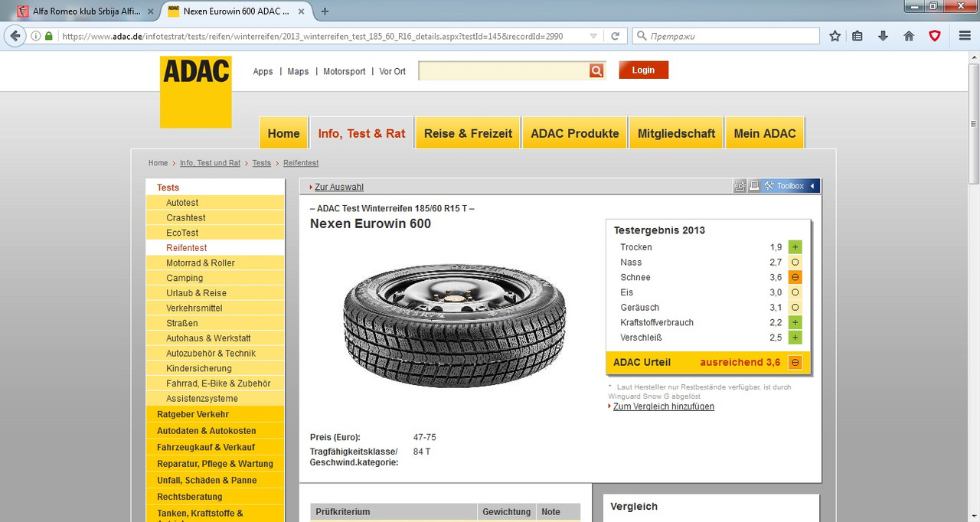The width and height of the screenshot is (980, 522).
Task: Show bookmarks list icon
Action: 857,36
